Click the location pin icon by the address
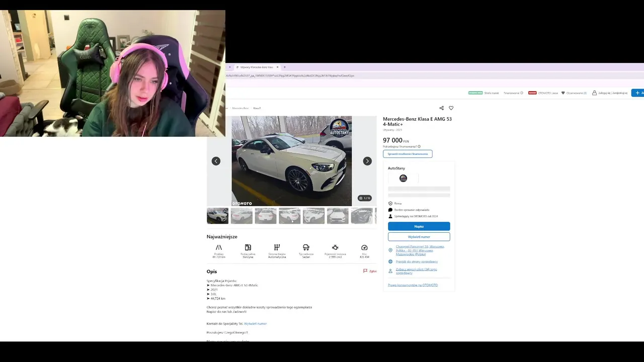 point(390,250)
